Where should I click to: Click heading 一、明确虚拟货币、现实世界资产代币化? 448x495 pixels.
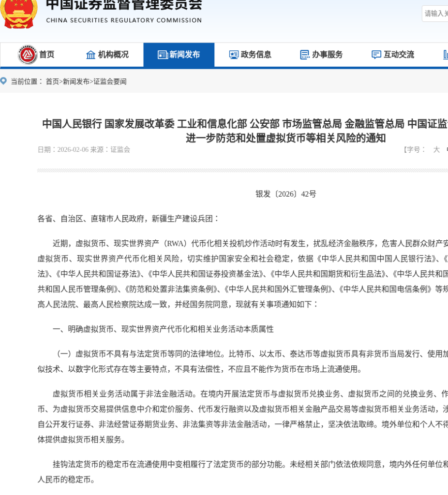coord(163,329)
